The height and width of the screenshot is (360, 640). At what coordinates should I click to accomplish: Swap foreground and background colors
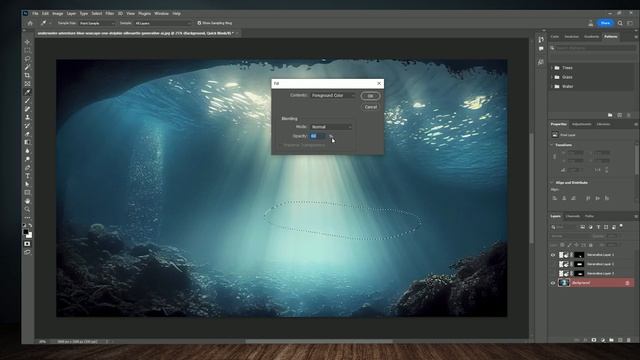click(x=30, y=226)
